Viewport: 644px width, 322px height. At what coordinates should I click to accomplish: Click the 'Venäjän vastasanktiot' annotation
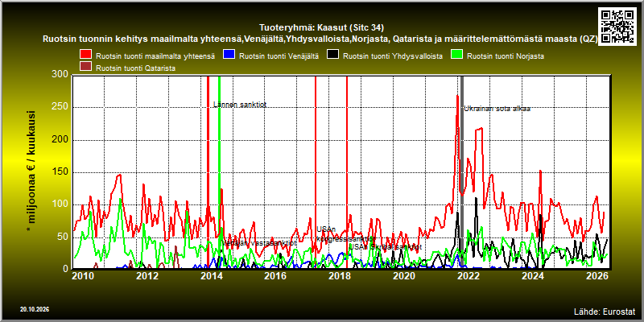[259, 243]
